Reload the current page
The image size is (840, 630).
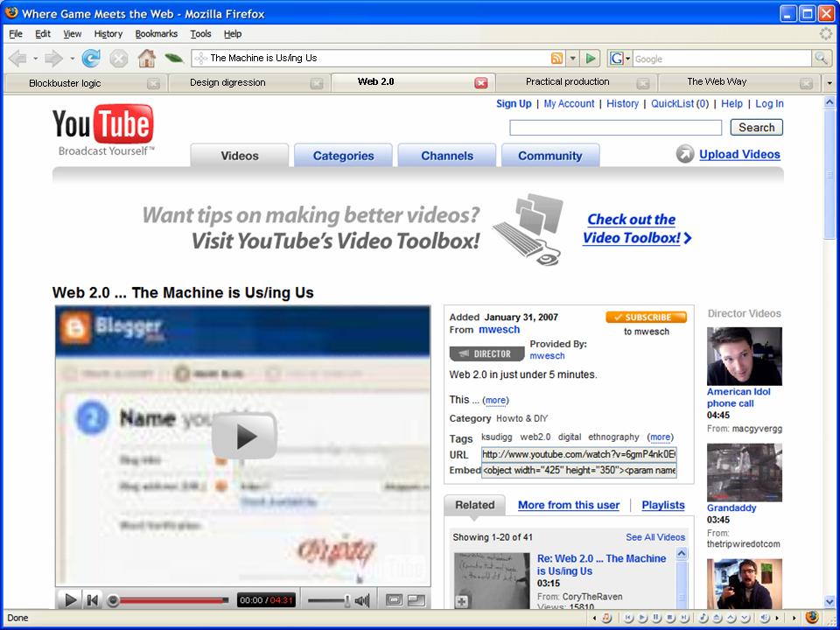pos(91,58)
